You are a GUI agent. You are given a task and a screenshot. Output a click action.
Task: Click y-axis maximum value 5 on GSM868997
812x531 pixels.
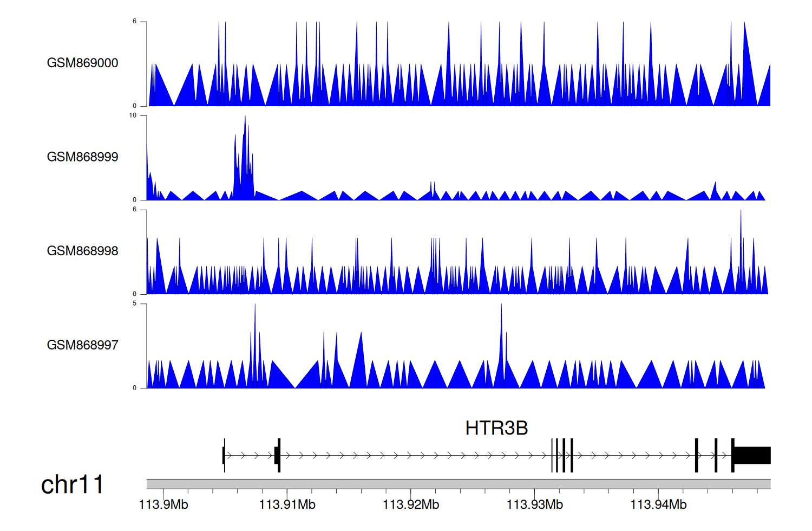tap(134, 303)
